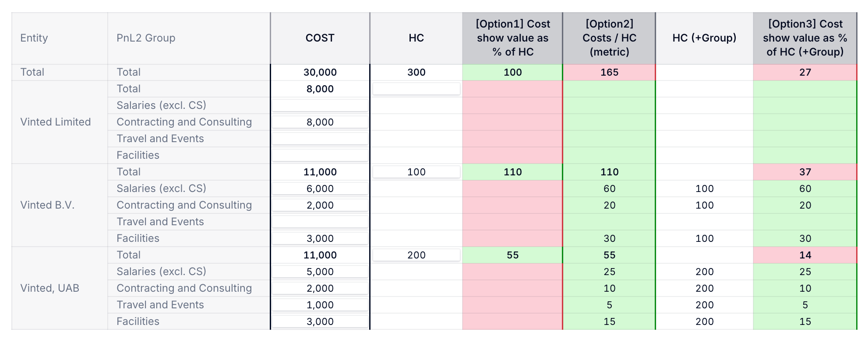Select the grand total cost 30,000
Image resolution: width=868 pixels, height=342 pixels.
click(x=320, y=72)
